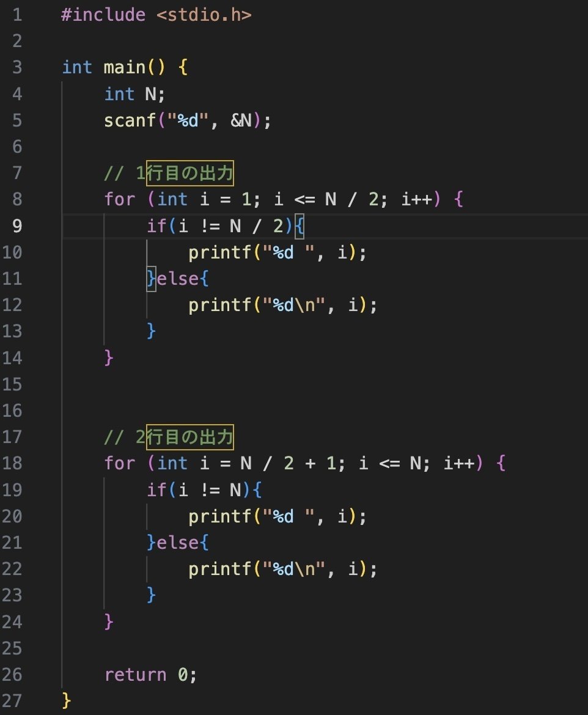Screen dimensions: 588x715
Task: Click on '#include <stdio.h>' text
Action: (x=156, y=15)
